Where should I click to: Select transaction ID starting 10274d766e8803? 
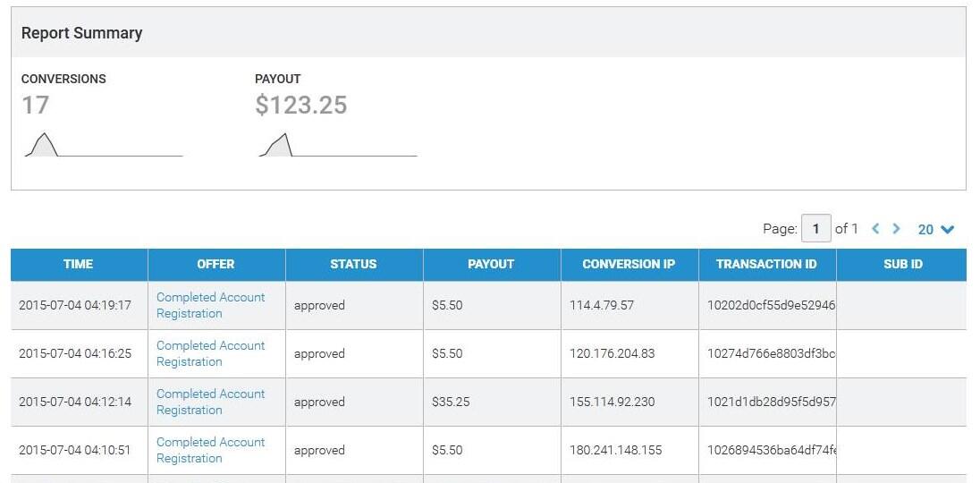[x=772, y=353]
